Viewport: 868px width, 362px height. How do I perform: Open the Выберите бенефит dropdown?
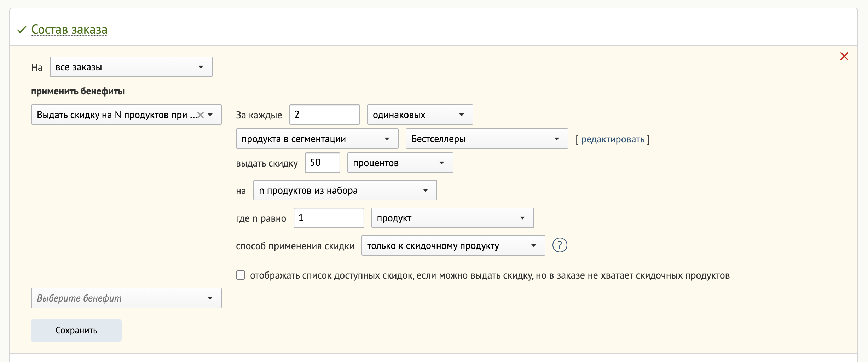click(x=126, y=298)
